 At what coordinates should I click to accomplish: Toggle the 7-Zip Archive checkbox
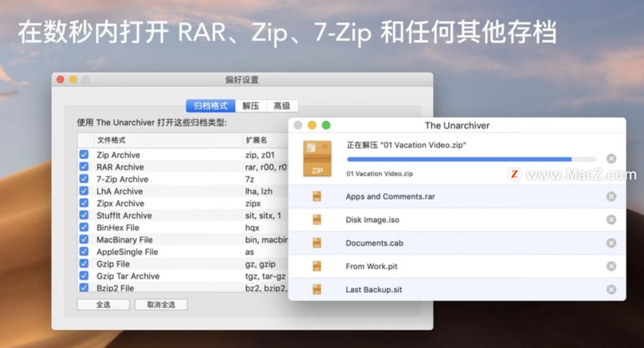pos(84,179)
